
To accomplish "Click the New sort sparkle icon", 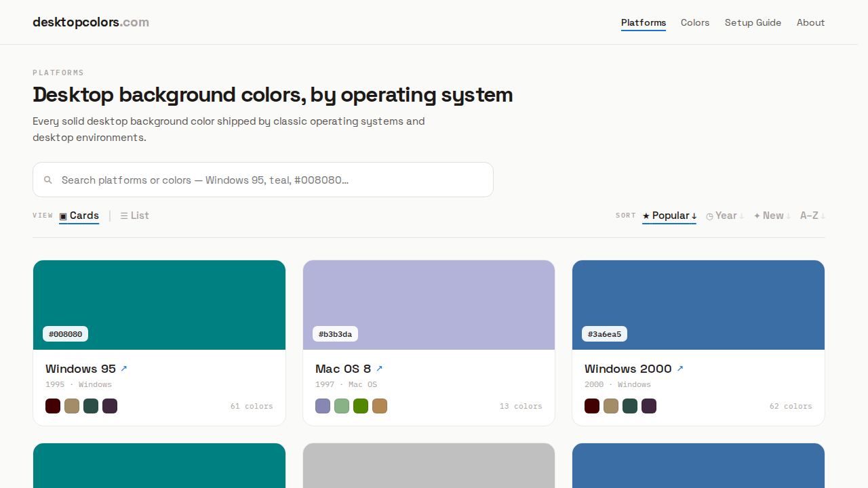I will (x=757, y=216).
